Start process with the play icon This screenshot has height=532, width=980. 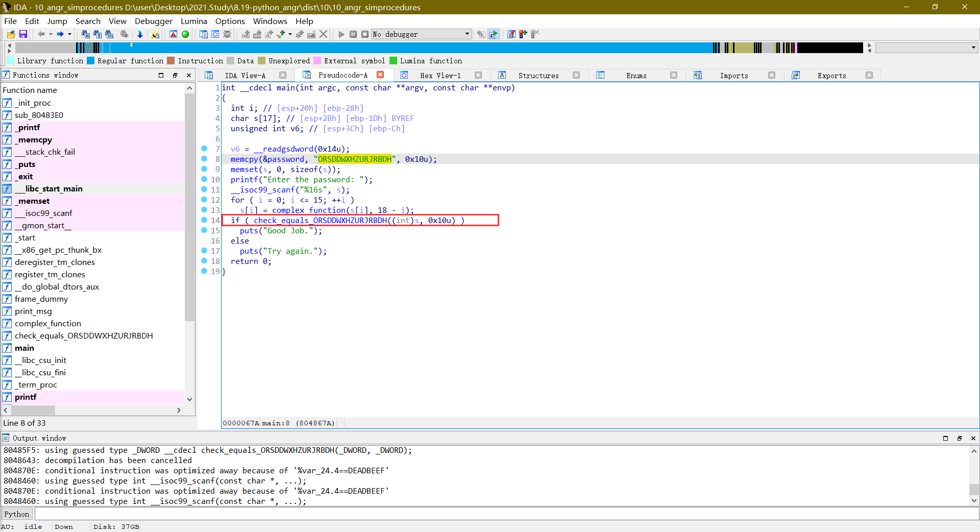[x=341, y=34]
